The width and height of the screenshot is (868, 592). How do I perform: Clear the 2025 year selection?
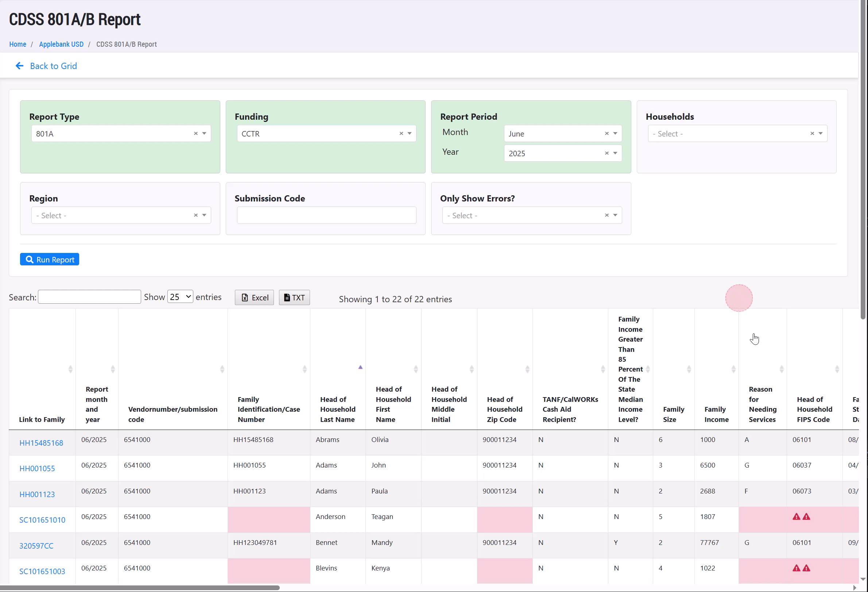click(607, 153)
